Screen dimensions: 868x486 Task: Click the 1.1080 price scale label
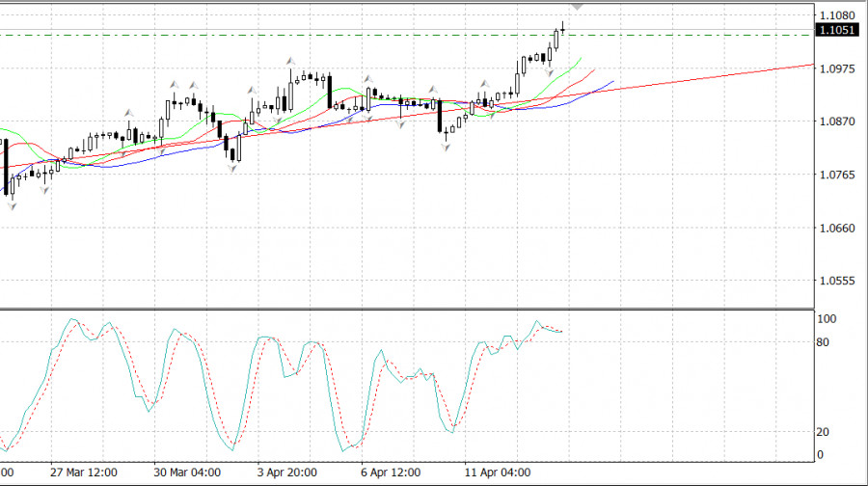point(836,16)
